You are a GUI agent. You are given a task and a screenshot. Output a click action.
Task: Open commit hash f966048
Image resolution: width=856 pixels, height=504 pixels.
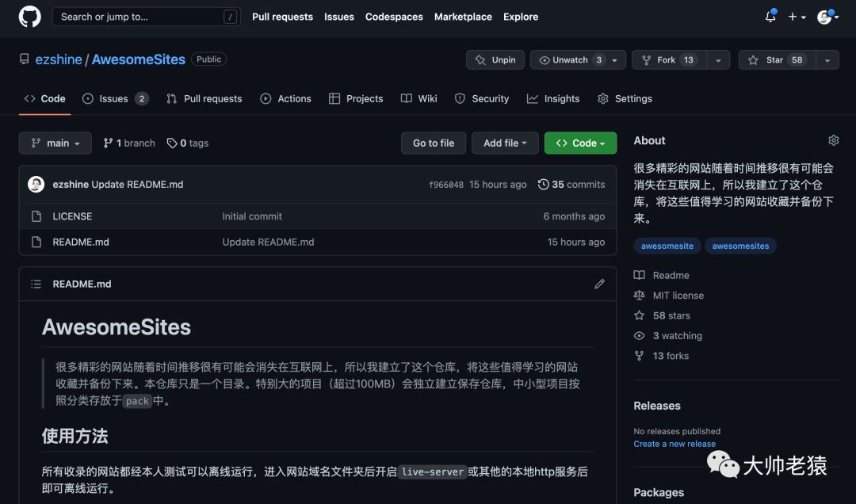446,185
